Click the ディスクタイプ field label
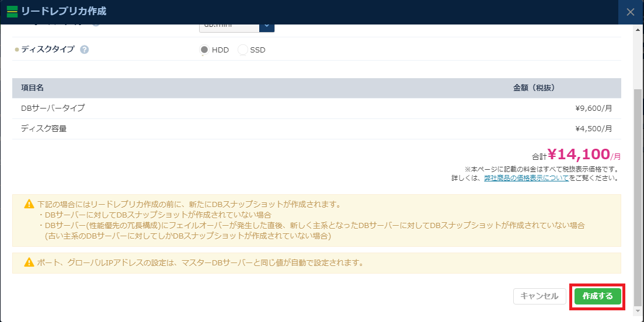 48,50
